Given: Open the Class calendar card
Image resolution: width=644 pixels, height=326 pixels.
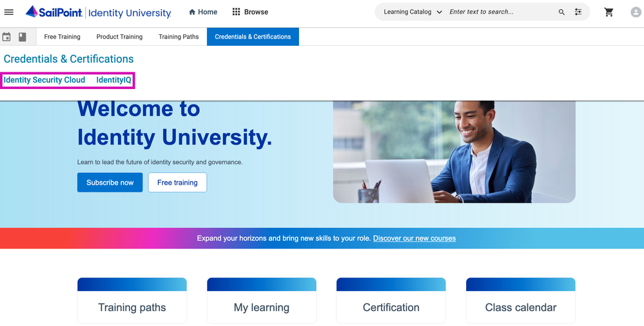Looking at the screenshot, I should (520, 307).
